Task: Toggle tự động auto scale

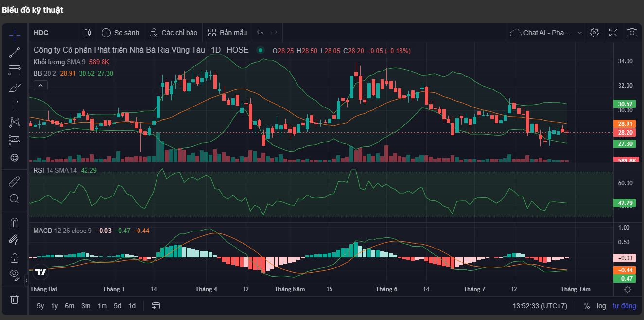Action: point(624,306)
